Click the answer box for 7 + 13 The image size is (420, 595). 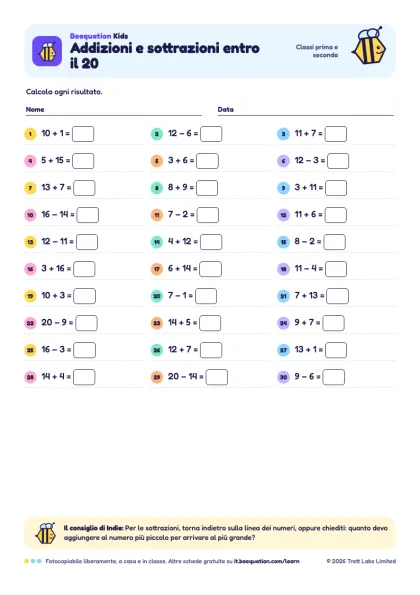coord(337,296)
